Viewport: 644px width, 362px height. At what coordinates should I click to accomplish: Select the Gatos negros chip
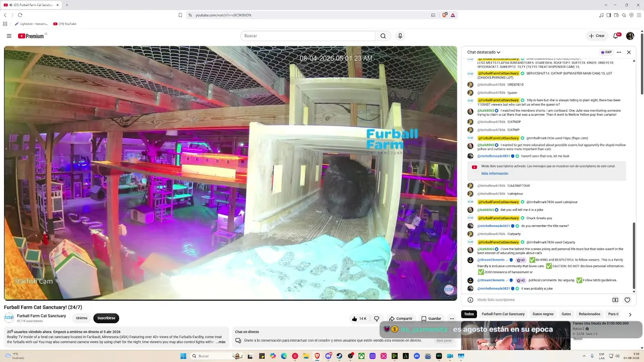[543, 314]
